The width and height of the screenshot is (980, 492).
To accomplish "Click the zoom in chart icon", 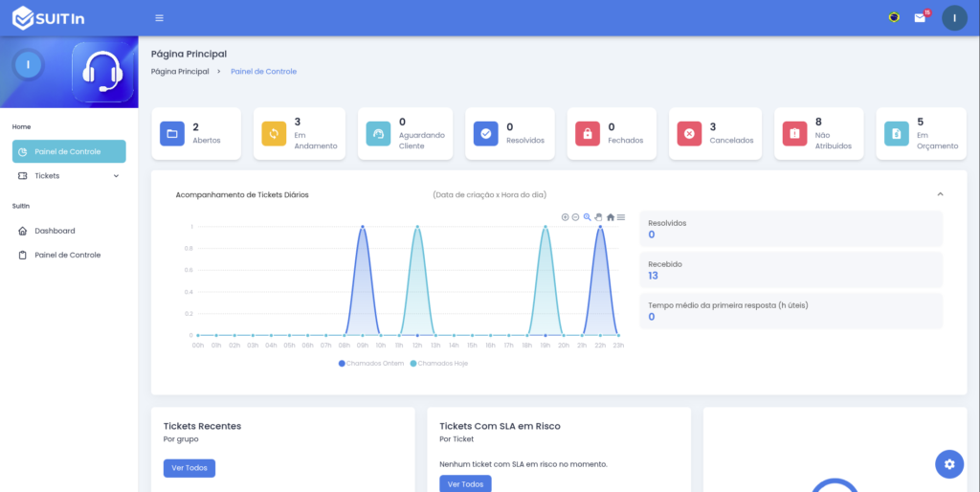I will (x=565, y=217).
